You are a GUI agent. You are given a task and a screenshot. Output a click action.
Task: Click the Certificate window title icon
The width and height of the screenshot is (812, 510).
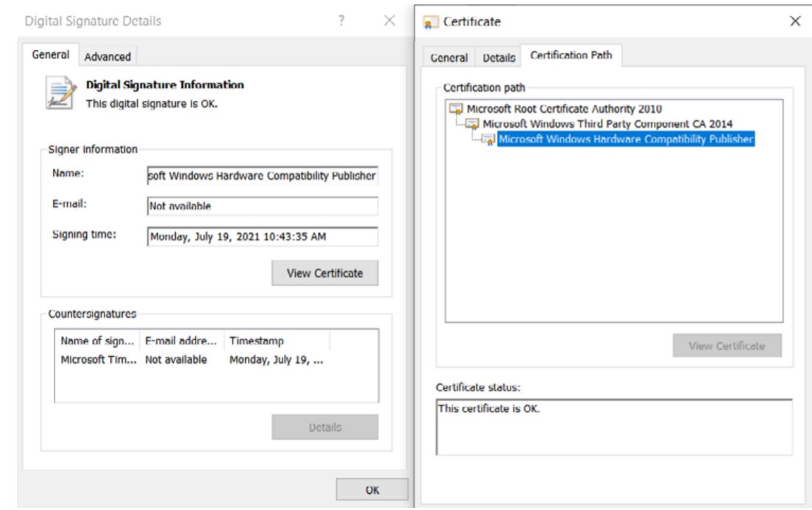(432, 22)
